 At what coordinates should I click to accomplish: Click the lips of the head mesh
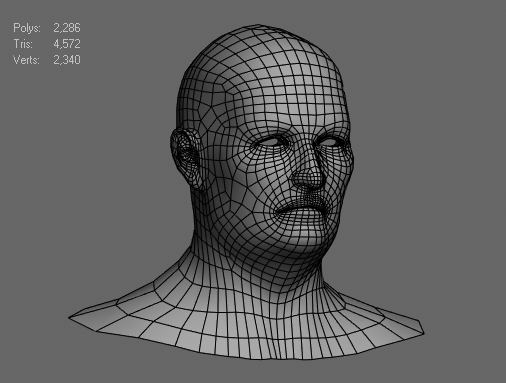click(302, 208)
